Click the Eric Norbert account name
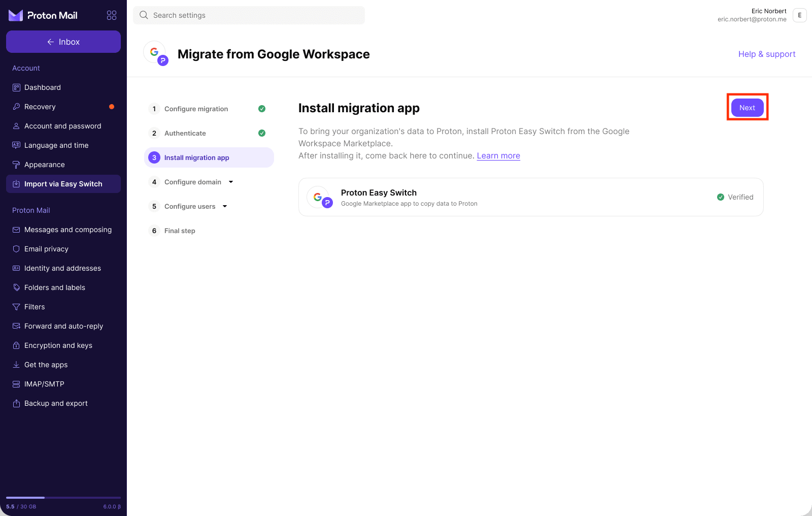Image resolution: width=812 pixels, height=516 pixels. 769,11
